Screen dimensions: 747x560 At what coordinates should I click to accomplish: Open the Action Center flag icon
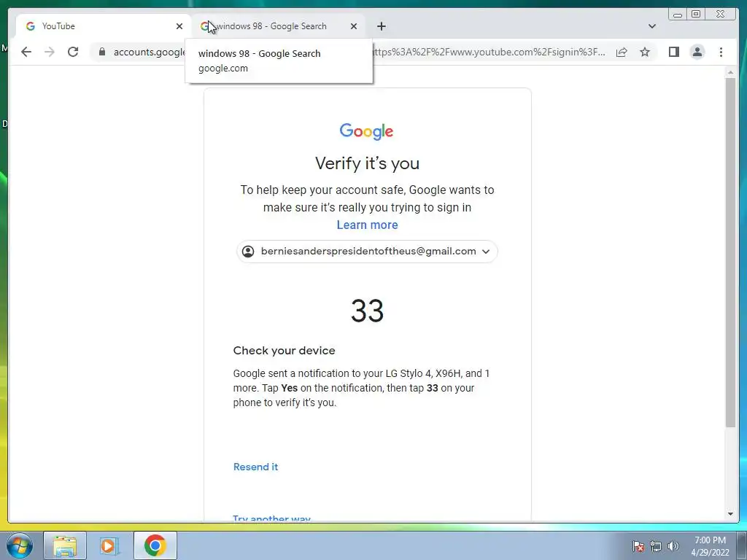(638, 546)
